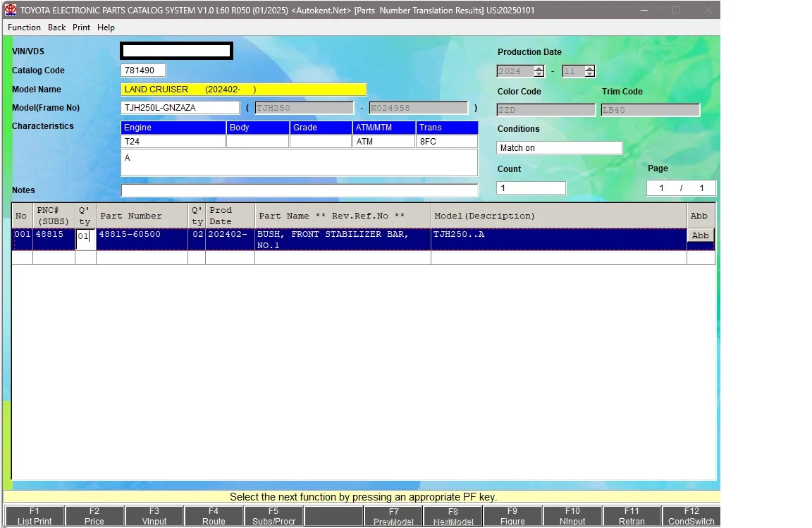This screenshot has height=528, width=812.
Task: Click the frame number field K024958
Action: point(419,108)
